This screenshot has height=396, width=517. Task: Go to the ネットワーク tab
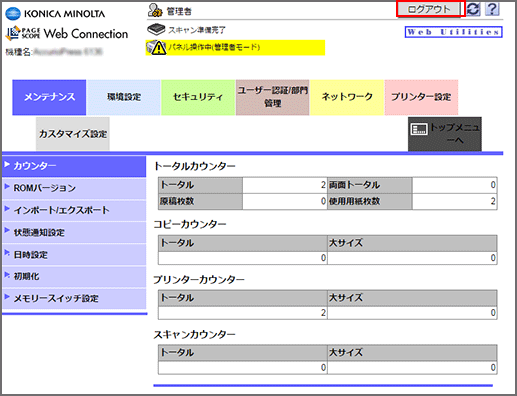pos(347,97)
